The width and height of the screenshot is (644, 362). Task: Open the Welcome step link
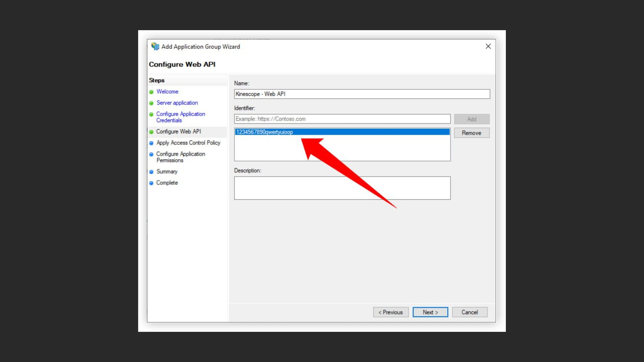(x=167, y=92)
